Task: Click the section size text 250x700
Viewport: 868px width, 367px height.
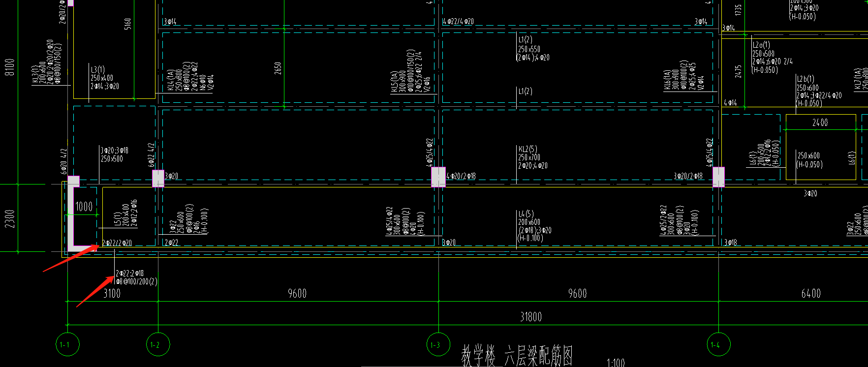Action: click(x=529, y=157)
